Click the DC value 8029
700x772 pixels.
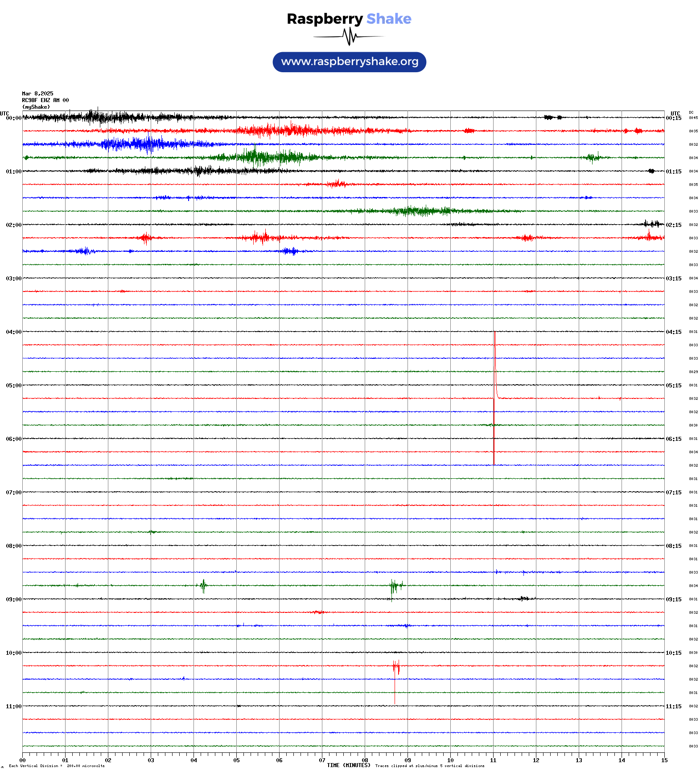pos(693,372)
